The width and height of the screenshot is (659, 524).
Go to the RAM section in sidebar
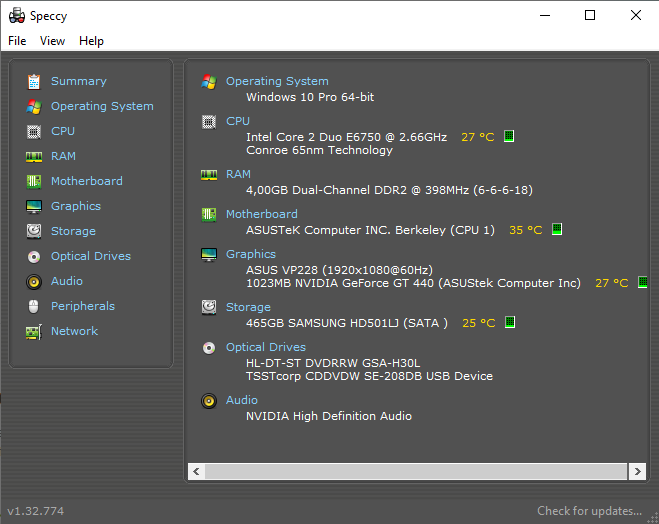pos(63,156)
